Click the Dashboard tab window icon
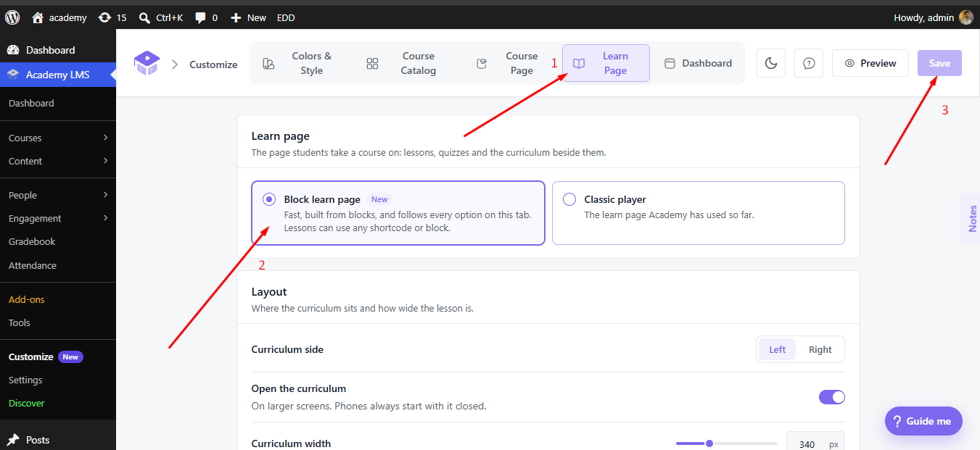 tap(670, 63)
